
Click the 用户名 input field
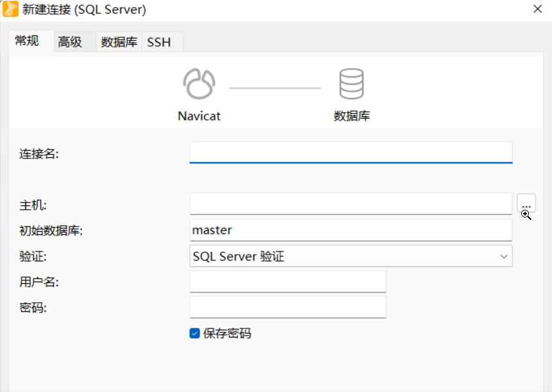(288, 282)
